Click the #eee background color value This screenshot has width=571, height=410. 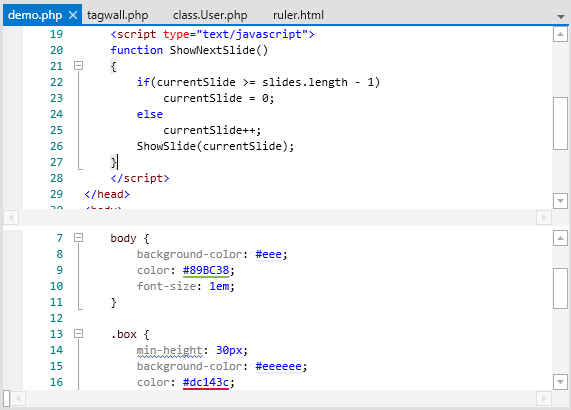coord(269,254)
